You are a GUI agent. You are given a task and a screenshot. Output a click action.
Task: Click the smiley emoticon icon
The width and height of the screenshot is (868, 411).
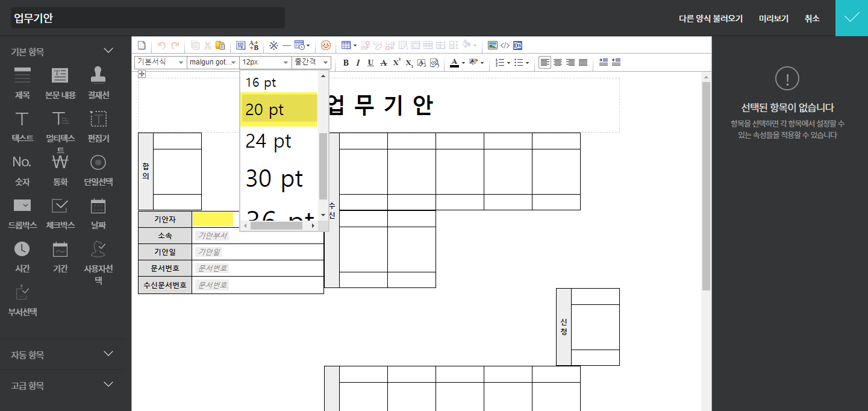[326, 45]
